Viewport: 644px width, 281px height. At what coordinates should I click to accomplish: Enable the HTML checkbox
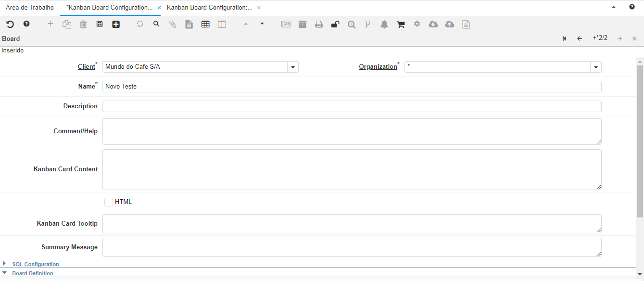(109, 202)
